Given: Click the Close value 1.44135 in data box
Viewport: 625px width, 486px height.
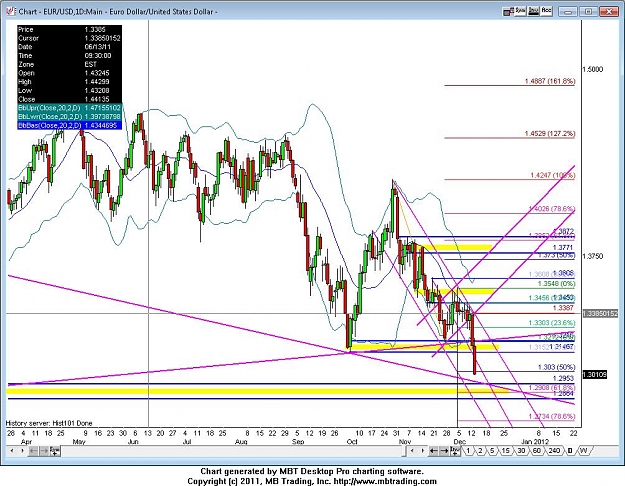Looking at the screenshot, I should pos(99,99).
